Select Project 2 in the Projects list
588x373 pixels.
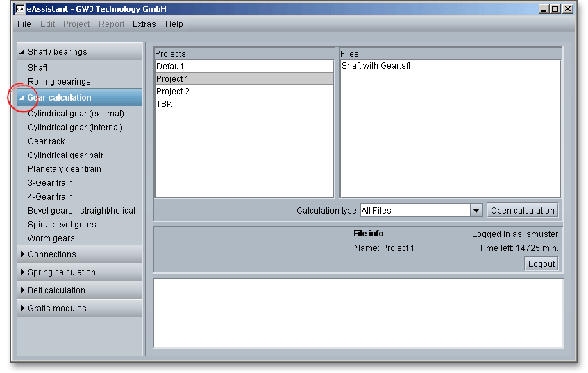click(173, 92)
